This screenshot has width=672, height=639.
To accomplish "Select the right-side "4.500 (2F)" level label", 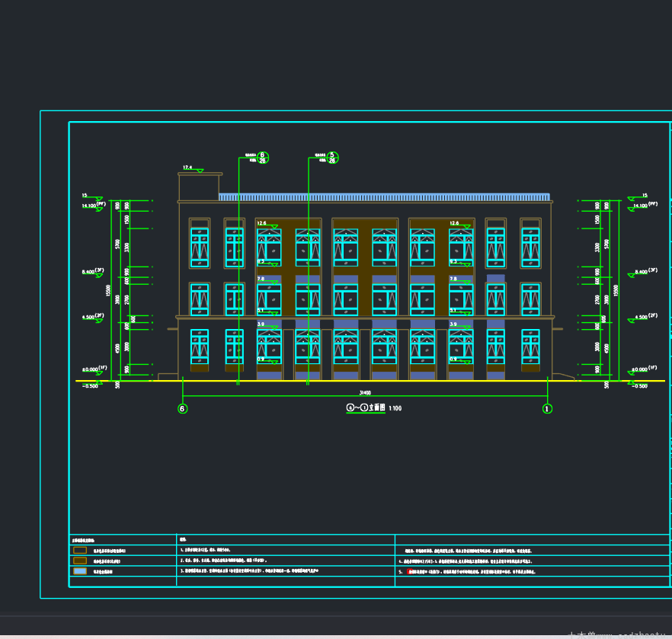I will point(646,316).
